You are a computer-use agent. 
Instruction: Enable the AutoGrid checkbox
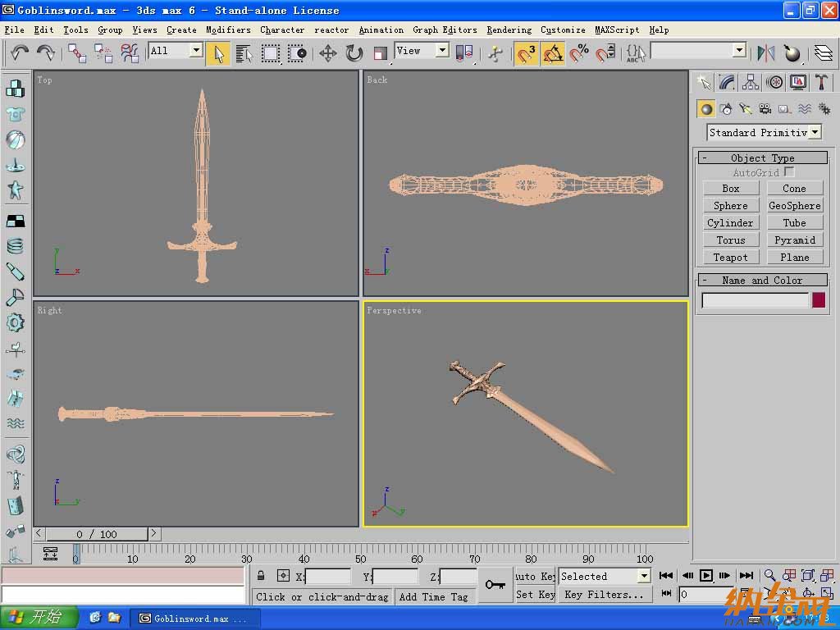pos(789,172)
